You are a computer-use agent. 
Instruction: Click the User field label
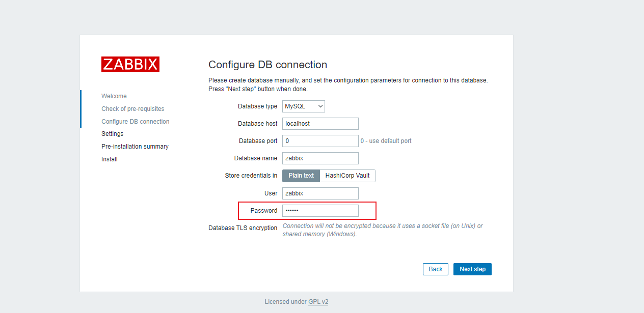pos(271,193)
